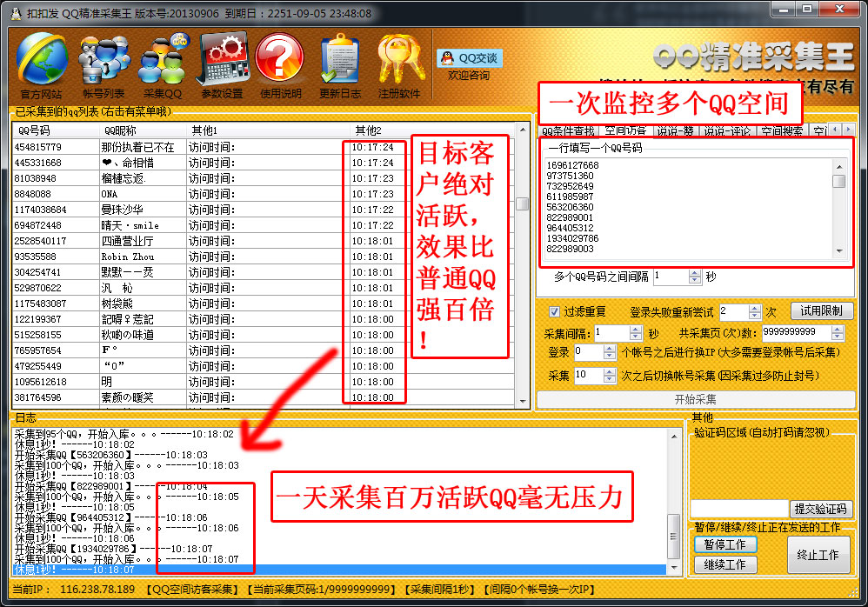The width and height of the screenshot is (868, 607).
Task: Click the QQ交谈 chat button
Action: point(470,58)
